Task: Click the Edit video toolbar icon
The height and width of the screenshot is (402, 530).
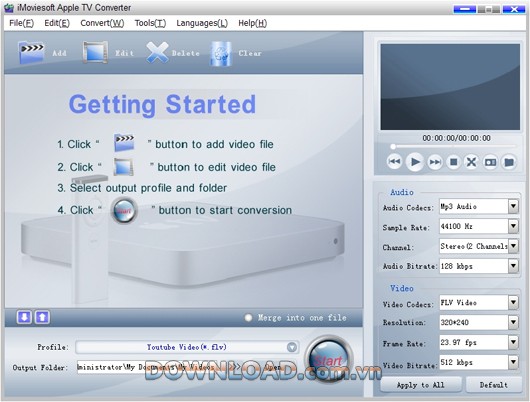Action: (x=96, y=52)
